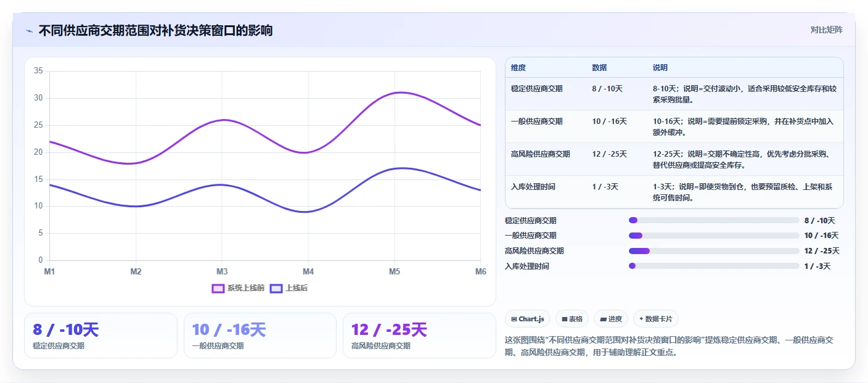Viewport: 868px width, 383px height.
Task: Click the 对比矩阵 label in header
Action: (826, 30)
